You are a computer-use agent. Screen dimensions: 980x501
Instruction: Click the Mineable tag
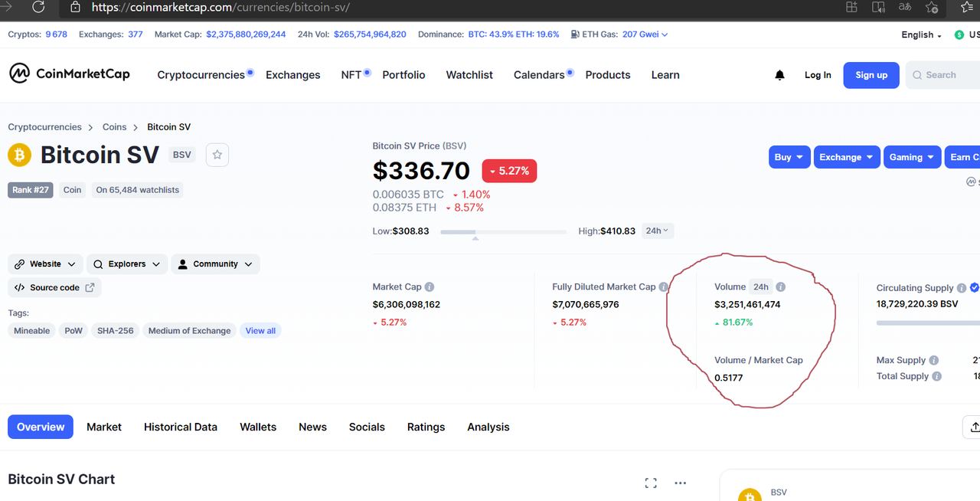pos(32,331)
